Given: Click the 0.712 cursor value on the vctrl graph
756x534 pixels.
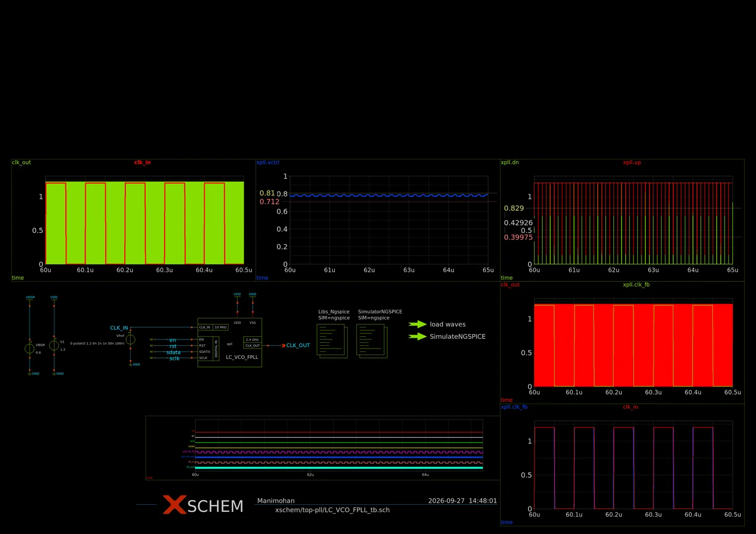Looking at the screenshot, I should (x=269, y=202).
